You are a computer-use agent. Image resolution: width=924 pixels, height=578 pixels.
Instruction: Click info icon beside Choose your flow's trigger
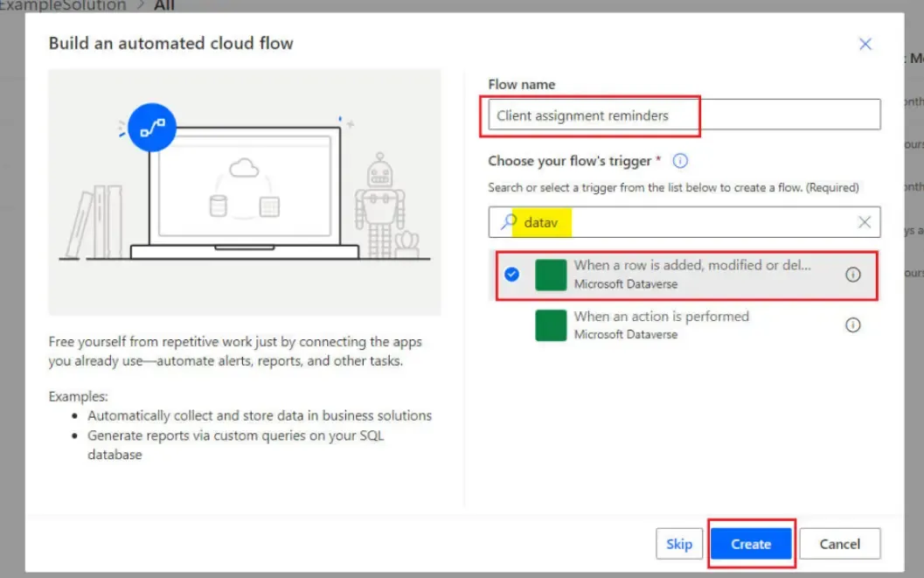coord(680,161)
